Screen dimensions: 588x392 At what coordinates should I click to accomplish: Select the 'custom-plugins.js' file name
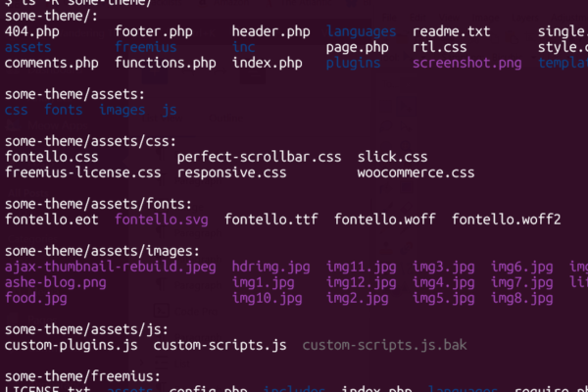click(x=71, y=346)
